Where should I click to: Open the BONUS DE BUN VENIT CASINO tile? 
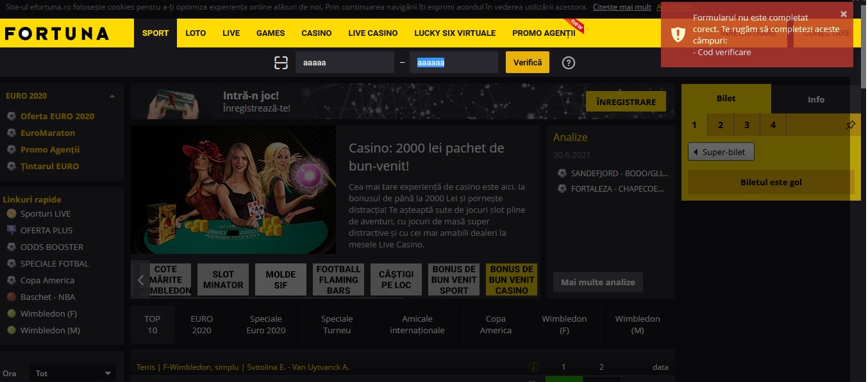point(512,279)
